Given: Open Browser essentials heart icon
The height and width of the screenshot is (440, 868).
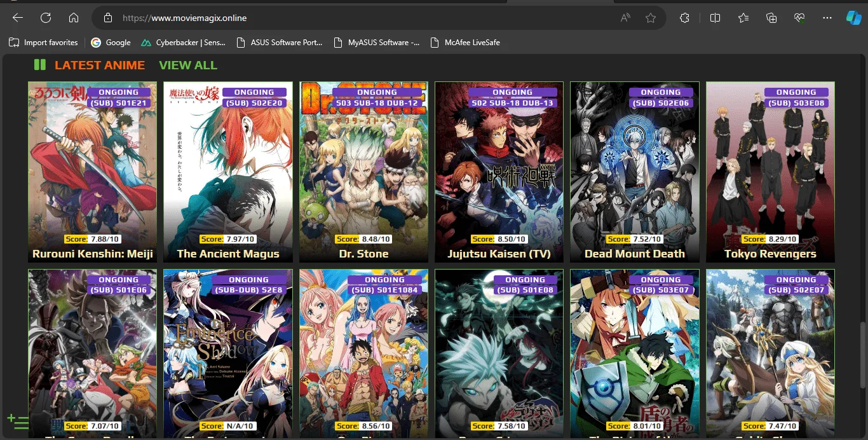Looking at the screenshot, I should [799, 18].
